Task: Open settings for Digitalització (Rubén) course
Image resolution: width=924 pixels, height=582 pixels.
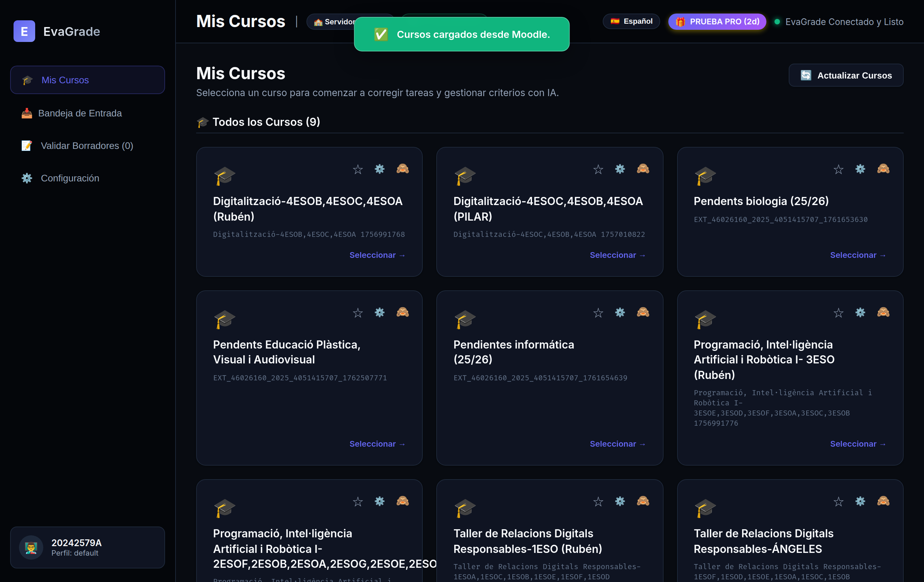Action: 379,169
